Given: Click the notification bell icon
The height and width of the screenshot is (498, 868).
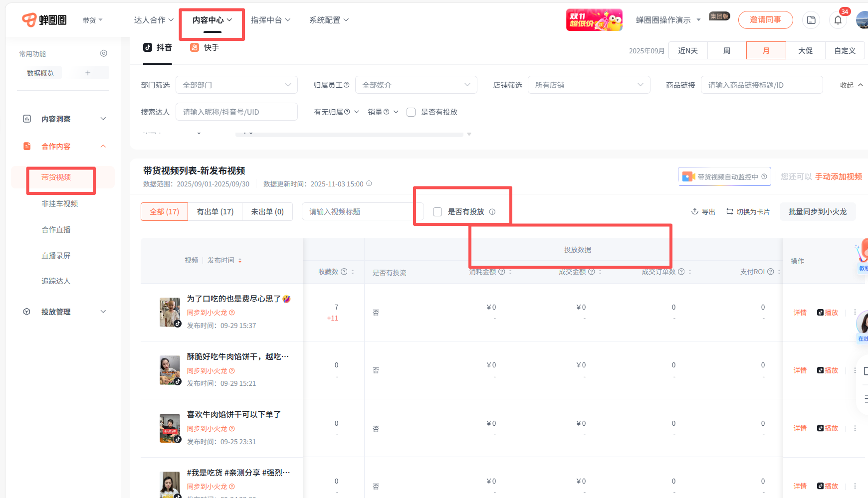Looking at the screenshot, I should (x=838, y=20).
